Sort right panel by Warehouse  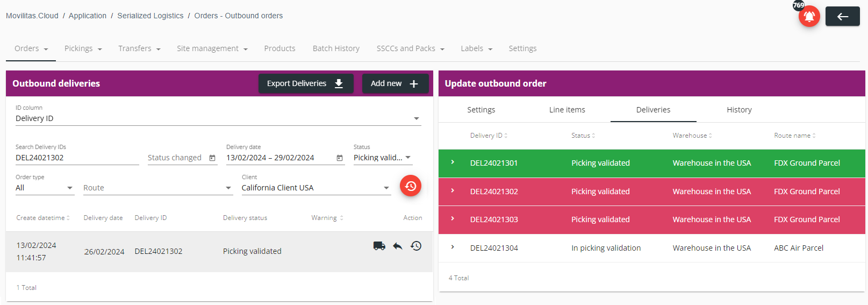tap(692, 136)
